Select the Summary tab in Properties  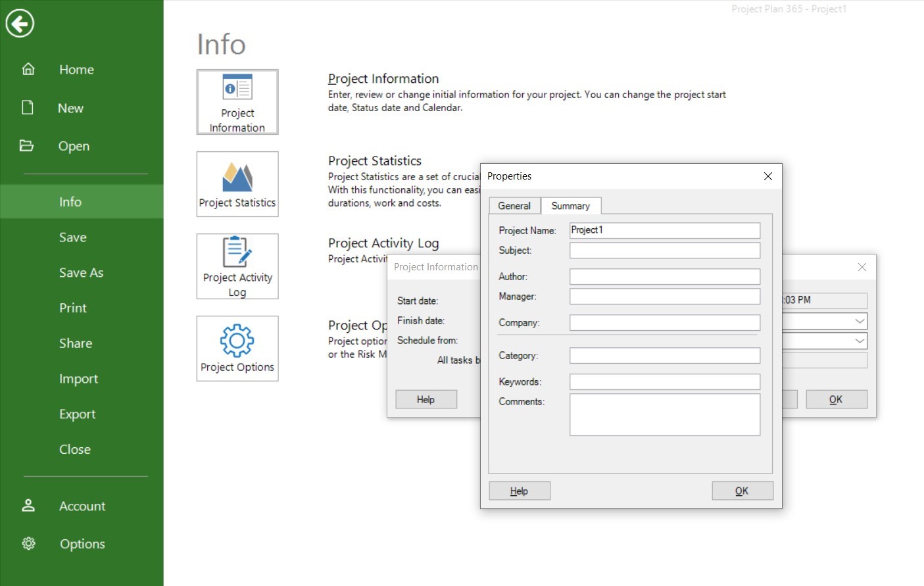(x=570, y=206)
